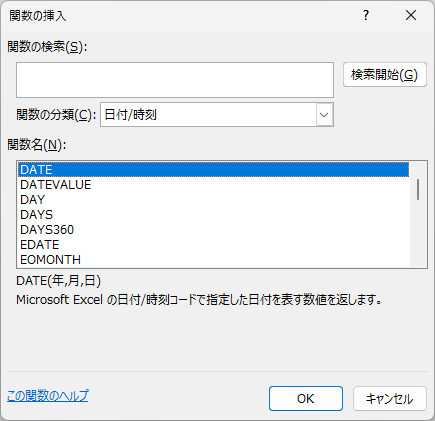Click the scrollbar track below the thumb
435x421 pixels.
click(x=418, y=233)
